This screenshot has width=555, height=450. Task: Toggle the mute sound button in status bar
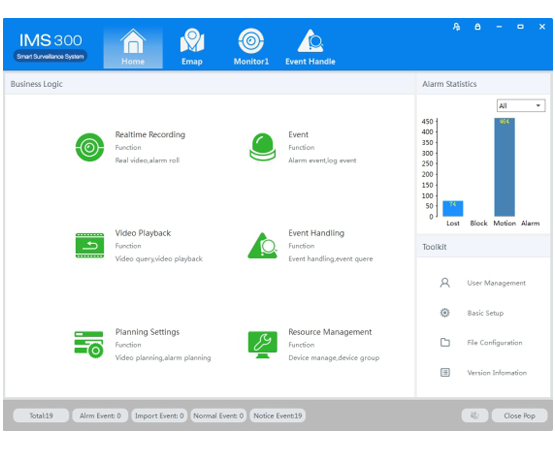point(475,415)
